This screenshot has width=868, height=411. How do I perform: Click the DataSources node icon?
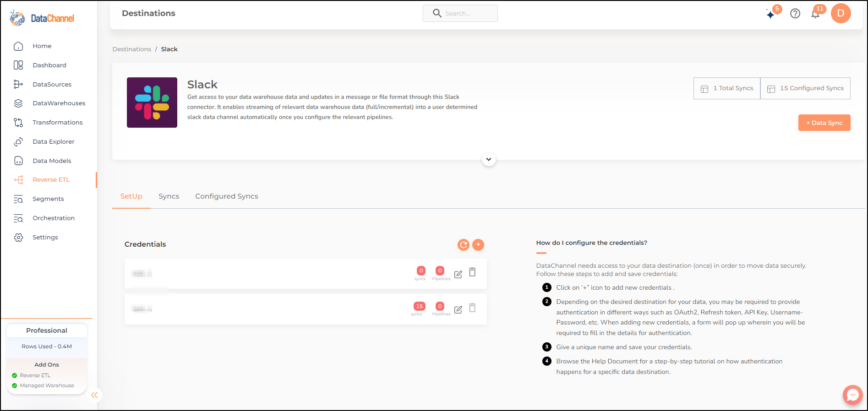18,84
